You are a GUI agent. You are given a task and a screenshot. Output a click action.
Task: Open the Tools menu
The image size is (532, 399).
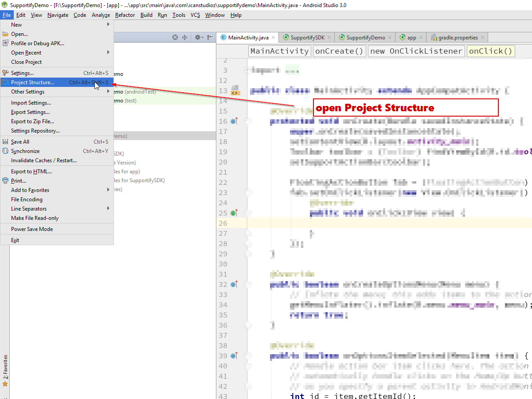coord(179,15)
